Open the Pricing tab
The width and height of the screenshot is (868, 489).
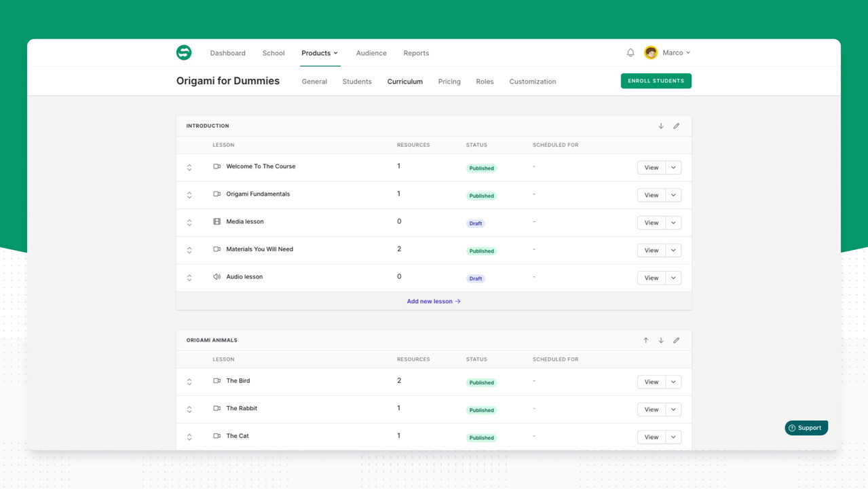pyautogui.click(x=449, y=81)
